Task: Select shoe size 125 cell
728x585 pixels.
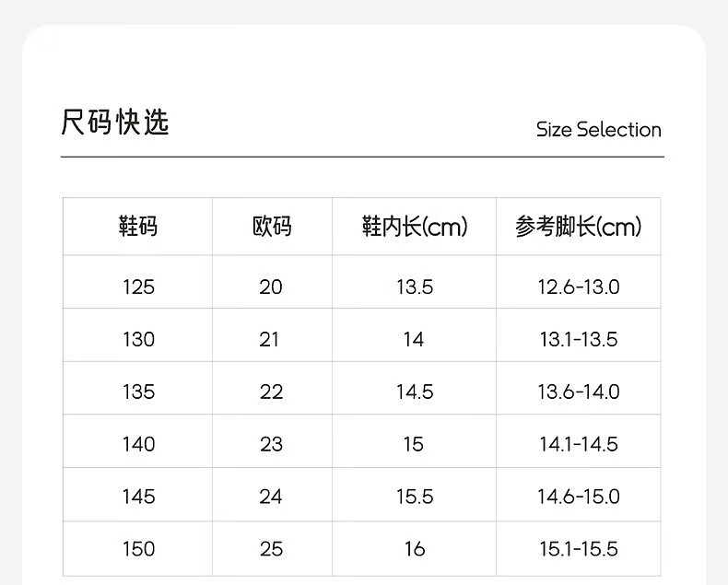Action: (x=138, y=287)
